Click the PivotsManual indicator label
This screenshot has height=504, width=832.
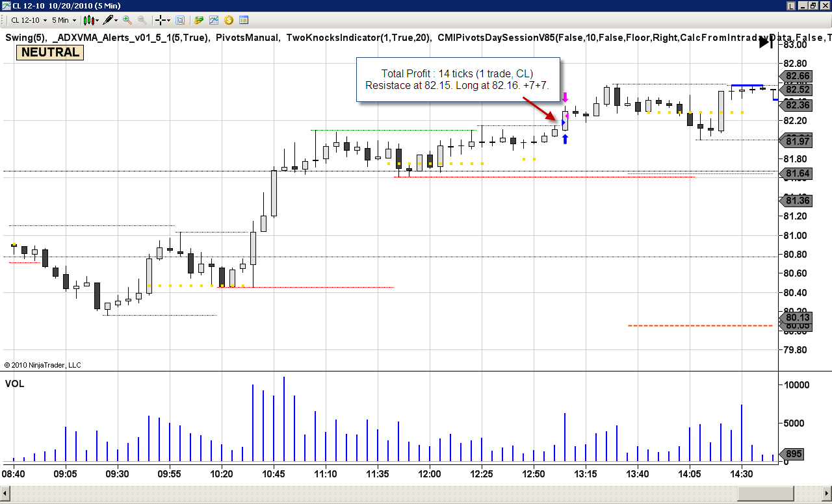[248, 38]
